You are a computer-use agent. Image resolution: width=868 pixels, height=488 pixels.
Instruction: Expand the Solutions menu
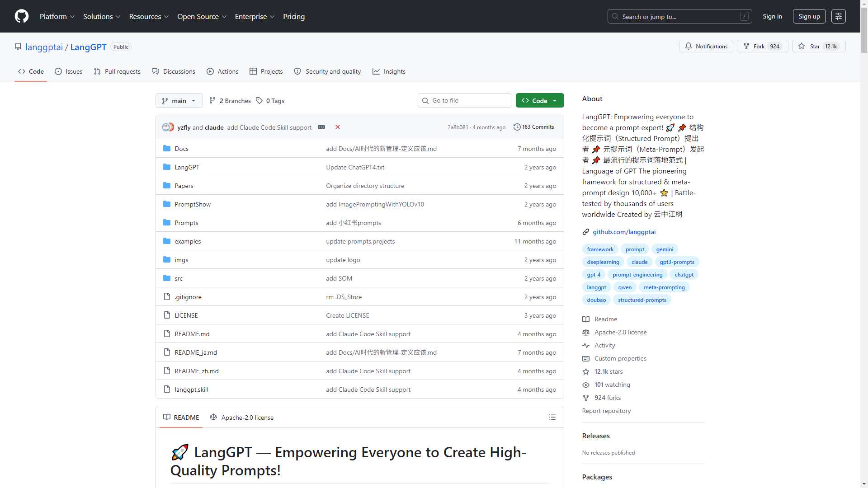point(102,16)
